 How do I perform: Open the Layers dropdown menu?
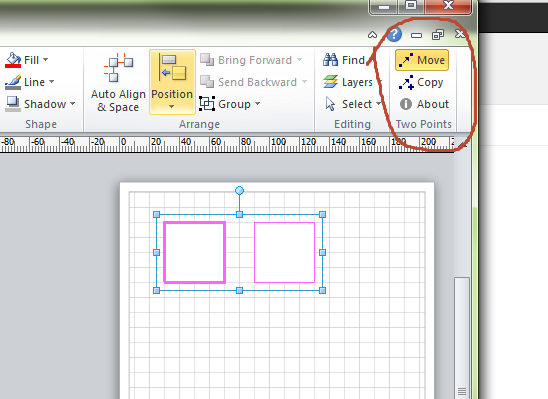(x=353, y=82)
